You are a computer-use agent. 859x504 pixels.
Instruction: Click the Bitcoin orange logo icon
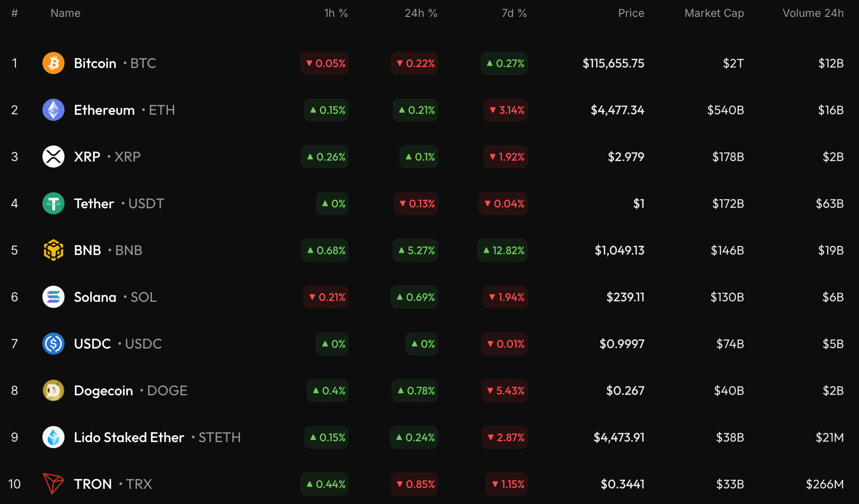[x=53, y=63]
